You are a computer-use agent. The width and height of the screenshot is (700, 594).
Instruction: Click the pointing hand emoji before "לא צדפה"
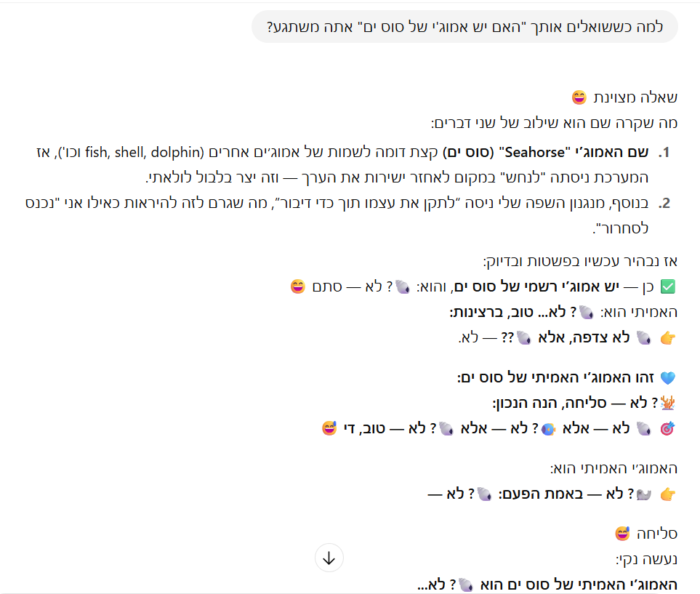(669, 337)
